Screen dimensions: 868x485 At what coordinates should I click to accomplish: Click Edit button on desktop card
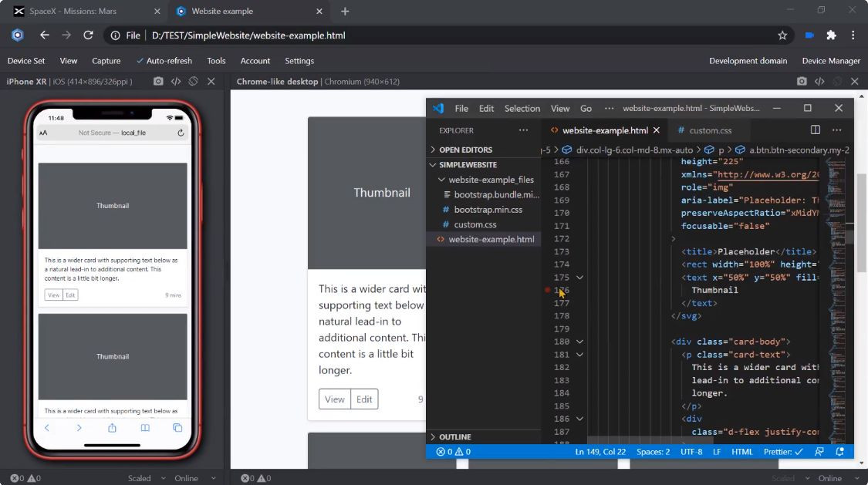coord(364,399)
